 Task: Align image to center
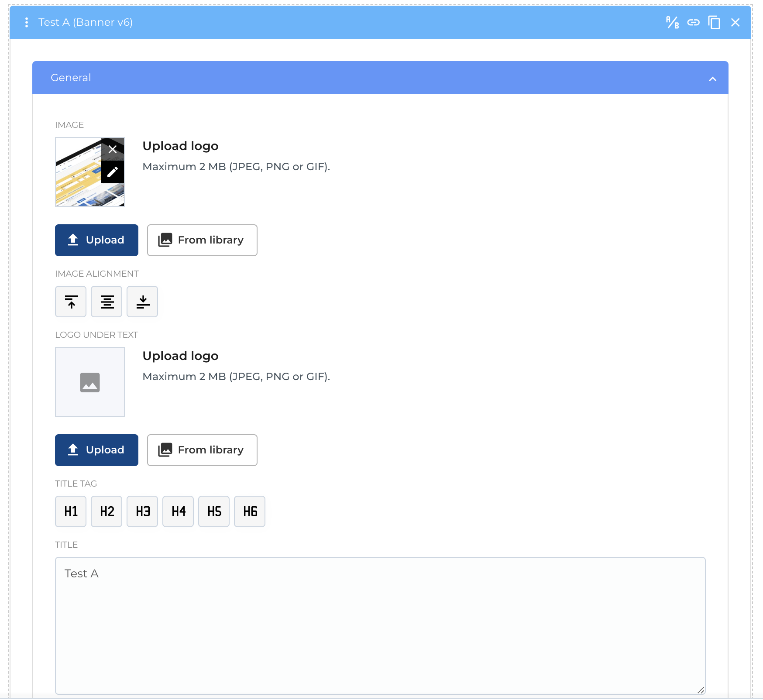(x=107, y=302)
